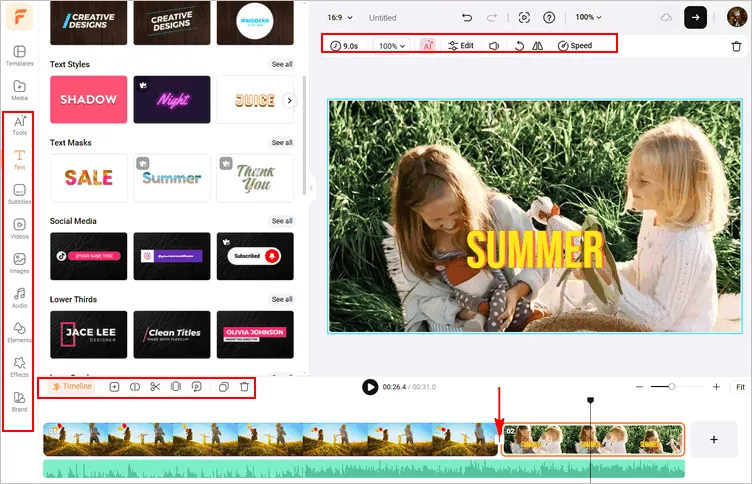The width and height of the screenshot is (752, 484).
Task: Click the flip horizontal icon
Action: coord(538,46)
